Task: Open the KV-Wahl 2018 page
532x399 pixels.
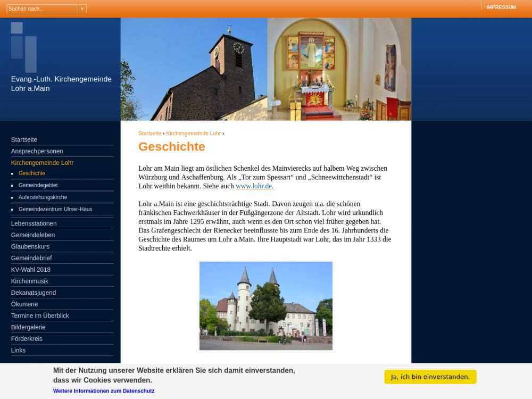Action: pyautogui.click(x=30, y=270)
